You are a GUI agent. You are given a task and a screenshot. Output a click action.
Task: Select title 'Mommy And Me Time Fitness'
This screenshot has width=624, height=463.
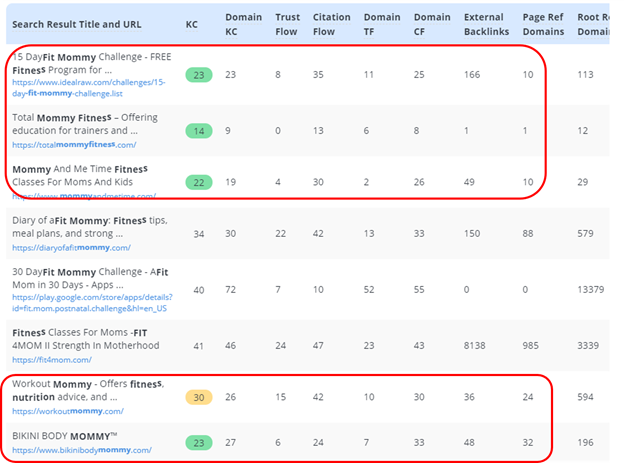pos(80,169)
